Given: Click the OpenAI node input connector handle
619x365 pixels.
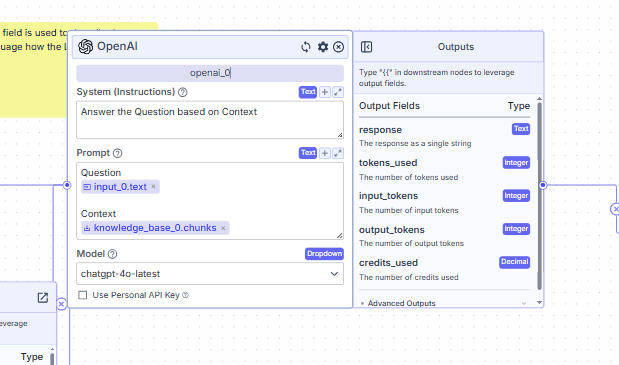Looking at the screenshot, I should [x=67, y=185].
